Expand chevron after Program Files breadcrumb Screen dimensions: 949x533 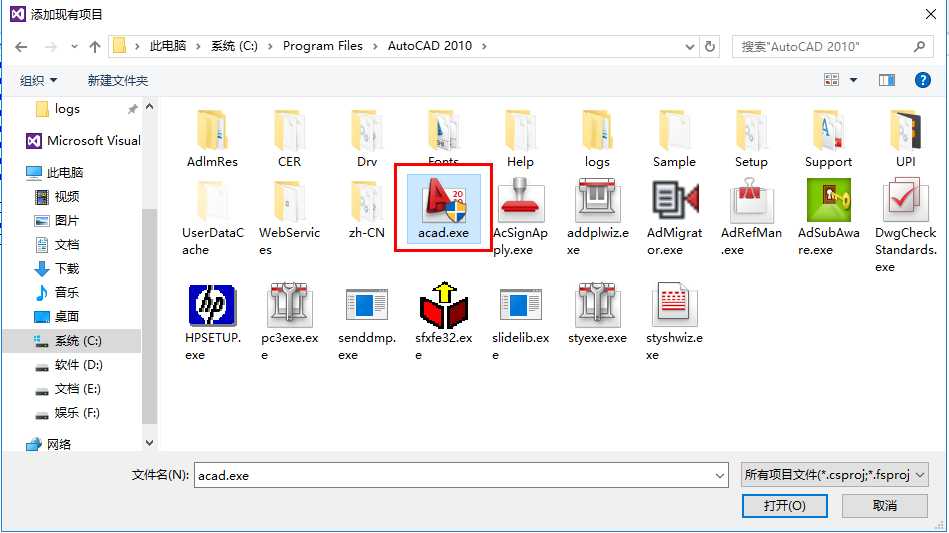tap(375, 47)
